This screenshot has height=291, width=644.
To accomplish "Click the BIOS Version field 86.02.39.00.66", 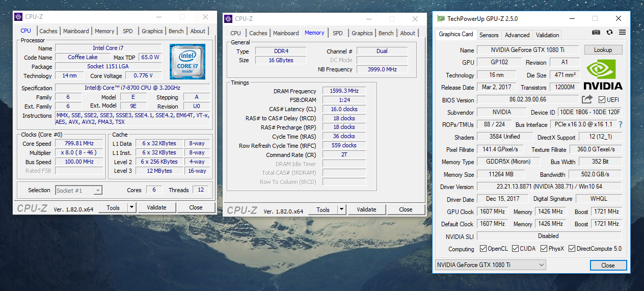I will coord(528,99).
